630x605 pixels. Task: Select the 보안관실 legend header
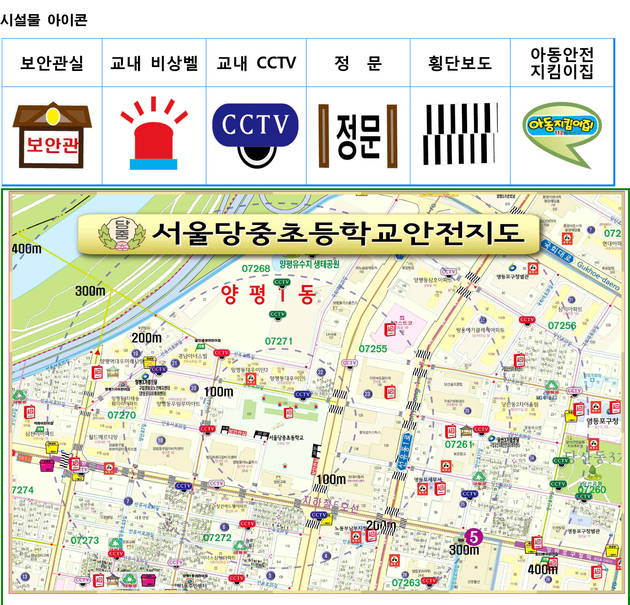tap(52, 63)
